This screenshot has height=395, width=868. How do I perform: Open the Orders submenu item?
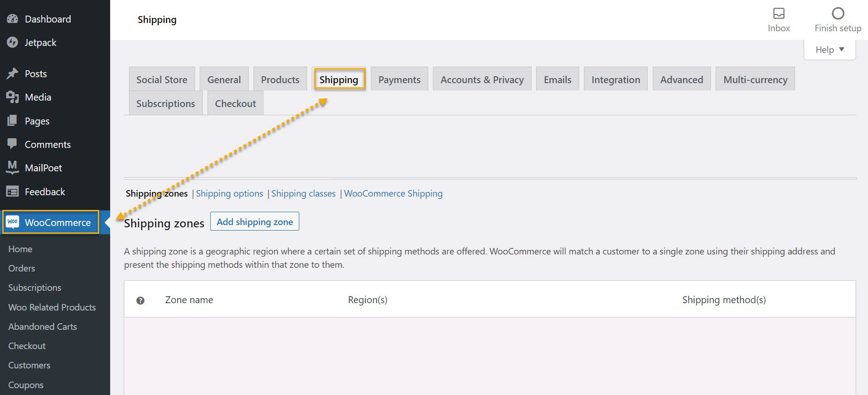coord(22,268)
